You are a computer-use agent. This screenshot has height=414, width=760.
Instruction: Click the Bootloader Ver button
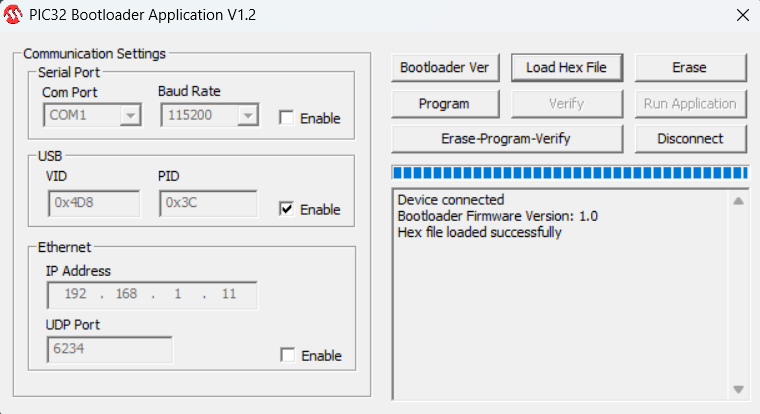444,67
